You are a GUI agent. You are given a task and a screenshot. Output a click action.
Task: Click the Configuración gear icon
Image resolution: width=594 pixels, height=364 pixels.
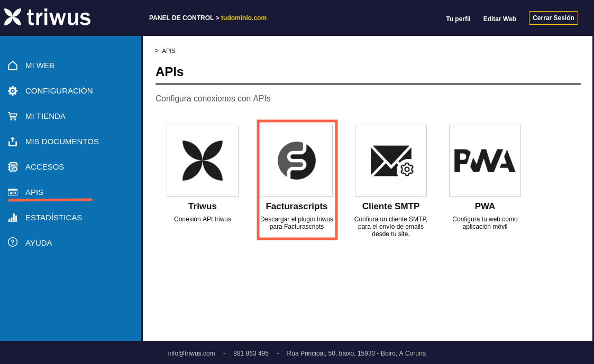[x=13, y=91]
